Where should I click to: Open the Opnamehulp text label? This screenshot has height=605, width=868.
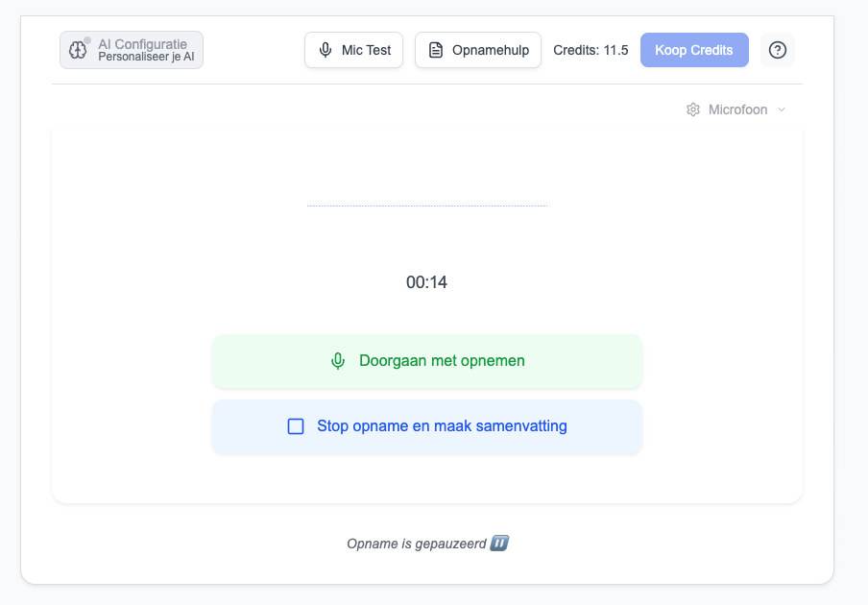pos(492,50)
